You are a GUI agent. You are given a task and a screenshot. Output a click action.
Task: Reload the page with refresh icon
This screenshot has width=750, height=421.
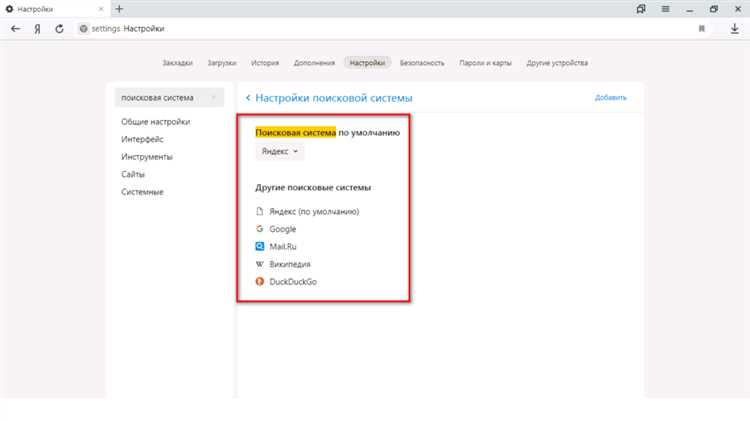pyautogui.click(x=60, y=29)
